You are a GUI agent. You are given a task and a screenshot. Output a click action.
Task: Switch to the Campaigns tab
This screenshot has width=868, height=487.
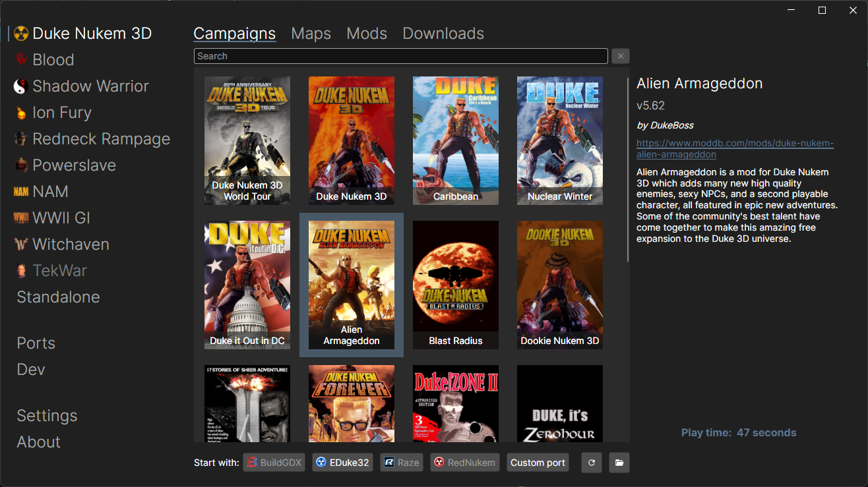(235, 34)
